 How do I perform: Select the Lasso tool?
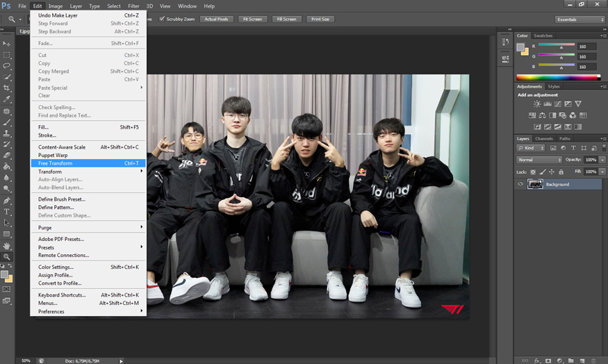[x=7, y=66]
